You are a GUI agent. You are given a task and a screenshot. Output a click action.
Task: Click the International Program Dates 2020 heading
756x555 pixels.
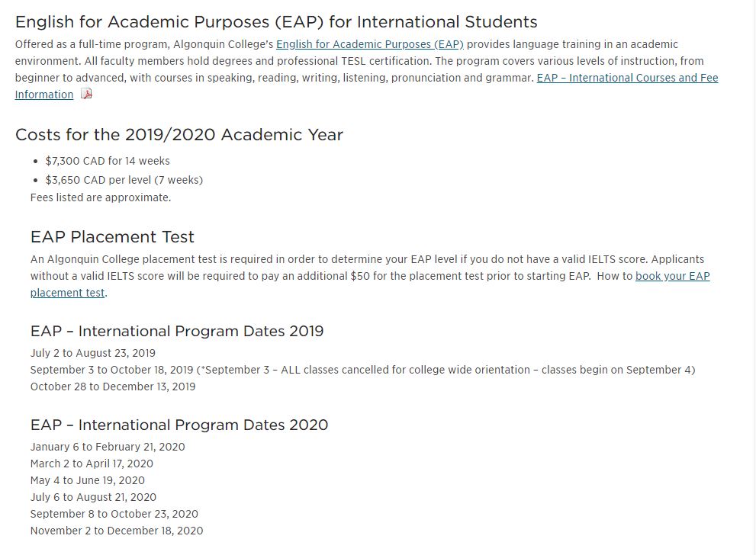[179, 425]
